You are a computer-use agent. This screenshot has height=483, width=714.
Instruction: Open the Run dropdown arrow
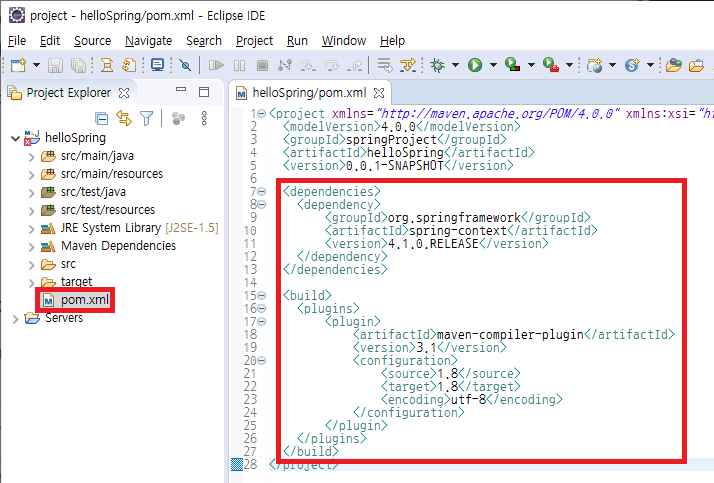[x=493, y=65]
